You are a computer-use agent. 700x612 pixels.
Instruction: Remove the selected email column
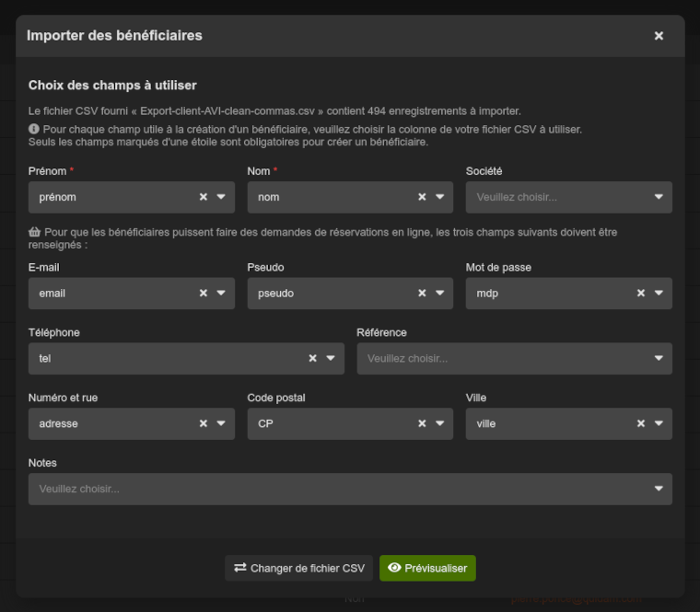[x=203, y=294]
